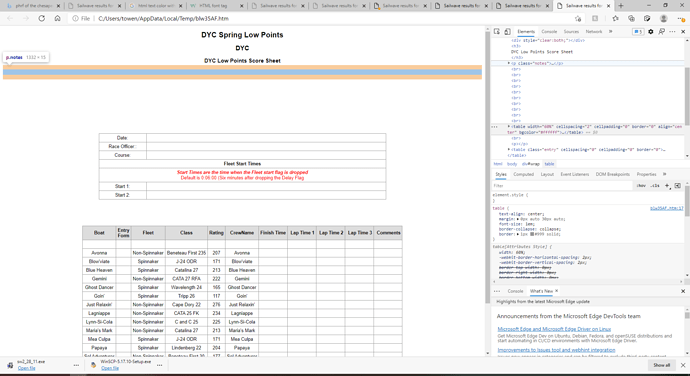Open the issues counter badge in DevTools
This screenshot has height=376, width=690.
[638, 32]
